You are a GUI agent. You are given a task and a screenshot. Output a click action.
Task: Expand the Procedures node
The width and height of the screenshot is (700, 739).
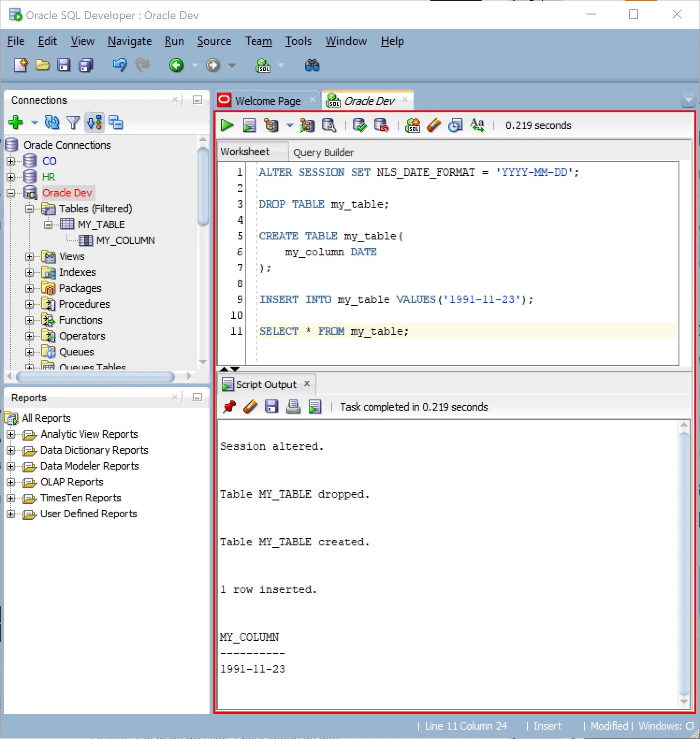pos(29,304)
